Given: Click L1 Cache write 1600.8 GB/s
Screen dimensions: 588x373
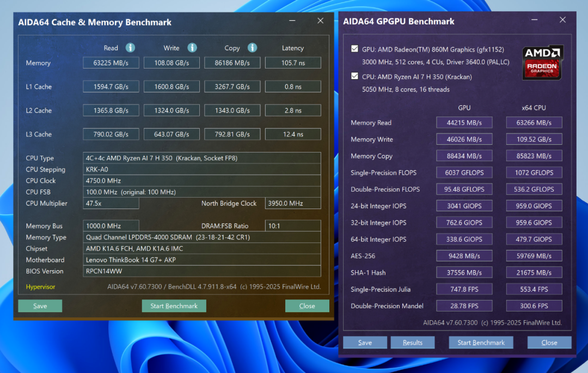Looking at the screenshot, I should click(x=171, y=87).
